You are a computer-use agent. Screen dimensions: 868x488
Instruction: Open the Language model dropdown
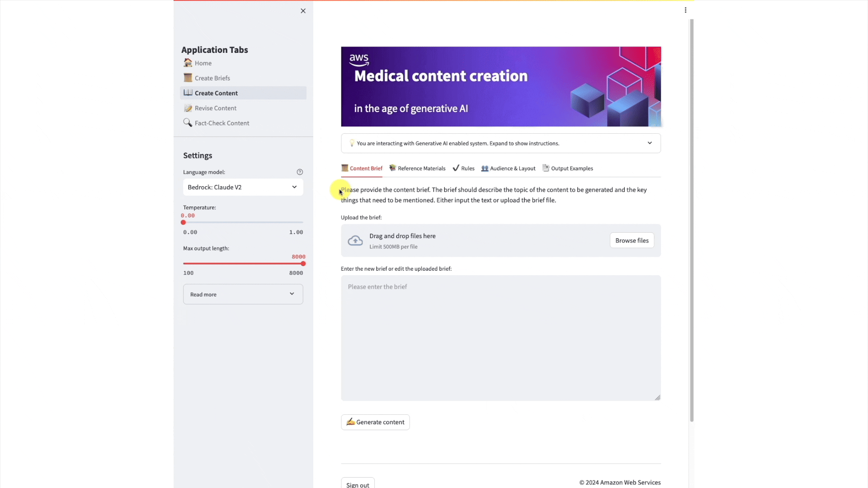coord(243,187)
